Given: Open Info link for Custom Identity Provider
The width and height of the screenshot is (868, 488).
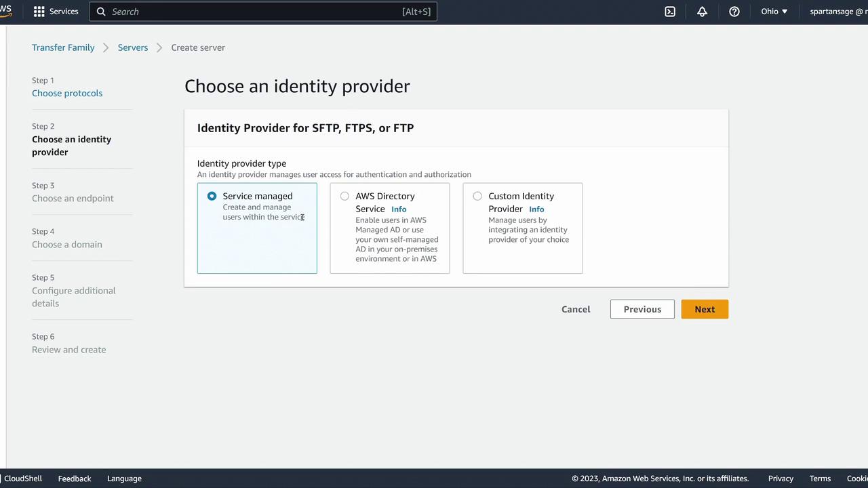Looking at the screenshot, I should coord(536,209).
